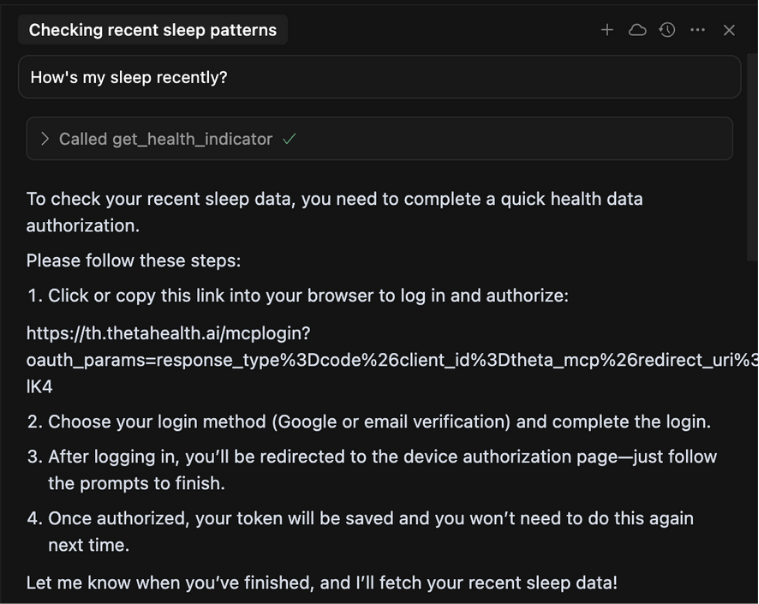
Task: Click the health data authorization intro paragraph
Action: (334, 212)
